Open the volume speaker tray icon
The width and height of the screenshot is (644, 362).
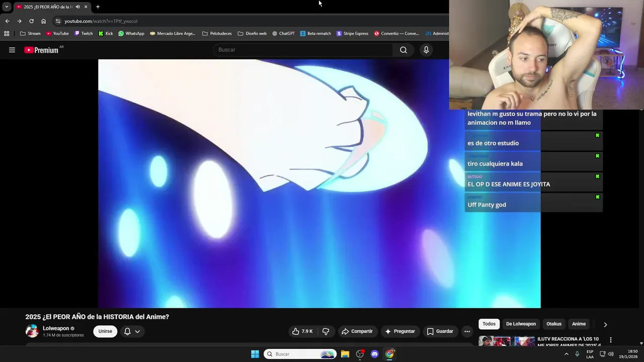[x=611, y=354]
